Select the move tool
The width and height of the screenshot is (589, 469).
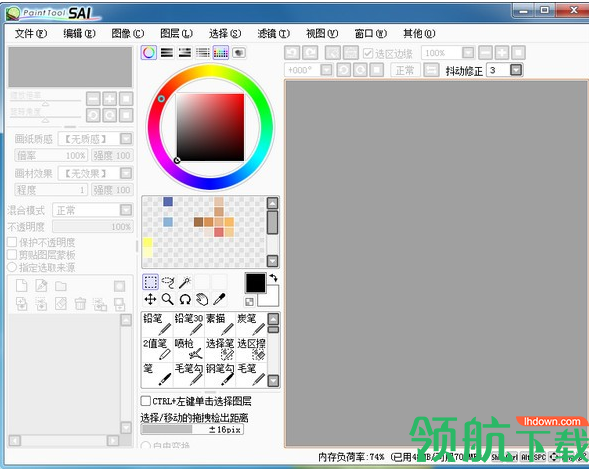(150, 299)
